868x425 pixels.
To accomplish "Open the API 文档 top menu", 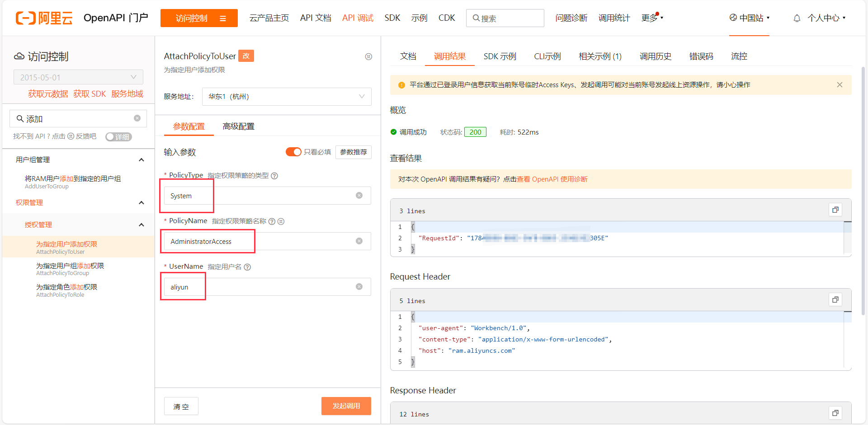I will pos(316,18).
